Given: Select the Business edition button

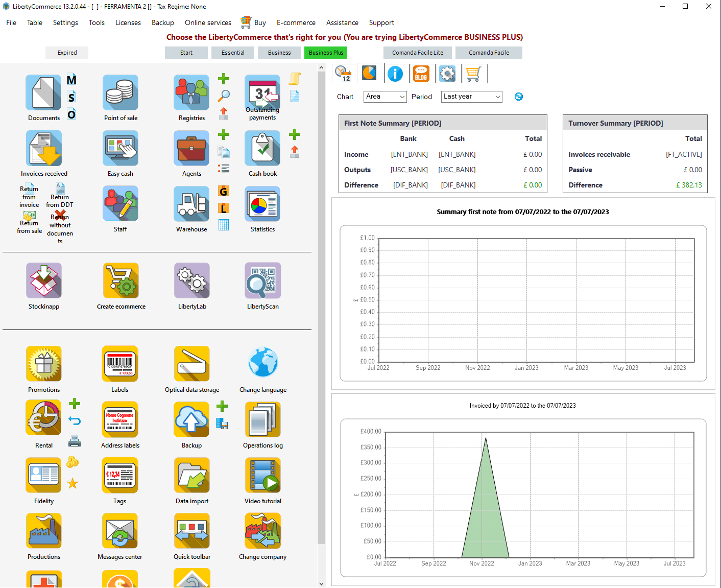Looking at the screenshot, I should 279,53.
